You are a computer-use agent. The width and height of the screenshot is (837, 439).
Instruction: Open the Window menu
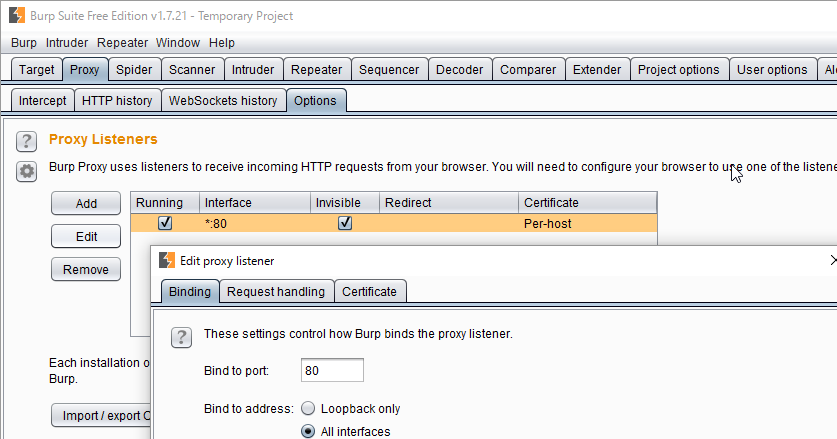tap(178, 43)
